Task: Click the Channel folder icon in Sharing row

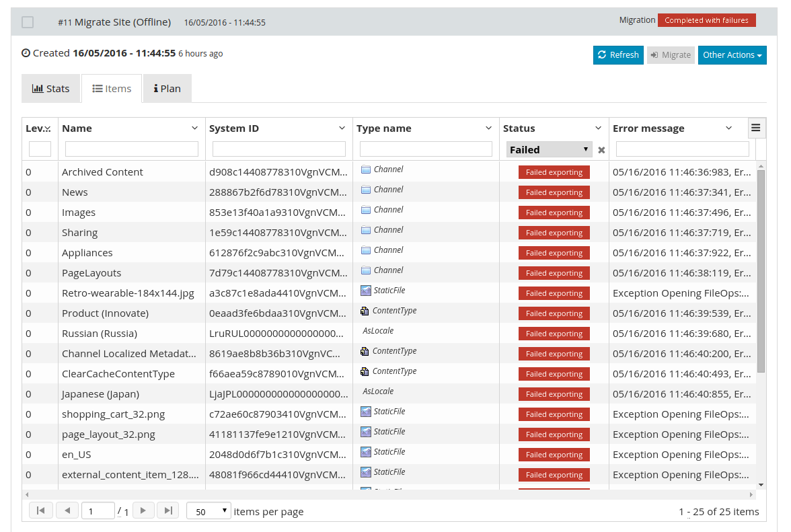Action: tap(366, 230)
